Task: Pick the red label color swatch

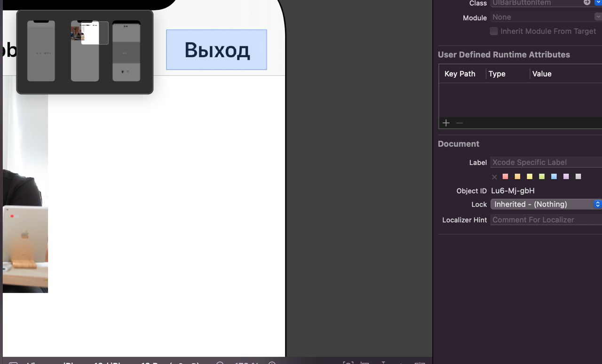Action: (506, 177)
